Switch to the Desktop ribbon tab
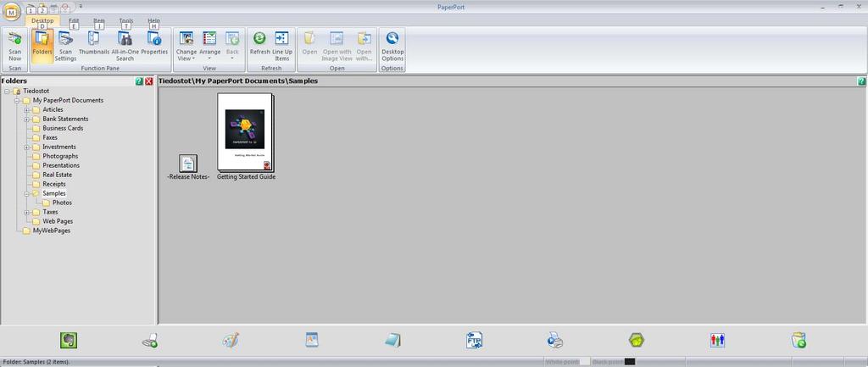This screenshot has width=868, height=367. 42,21
